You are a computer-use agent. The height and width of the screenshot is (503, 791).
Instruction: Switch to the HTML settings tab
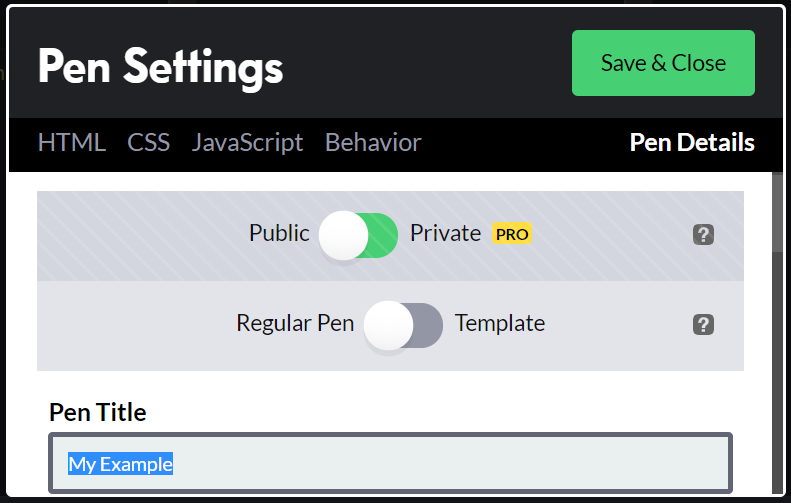(x=72, y=143)
